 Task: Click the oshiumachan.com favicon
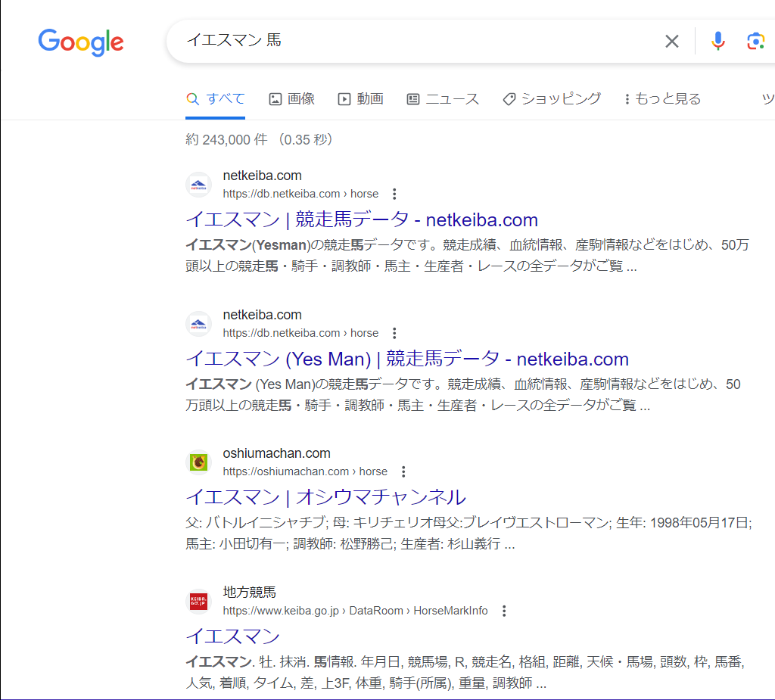(x=199, y=462)
